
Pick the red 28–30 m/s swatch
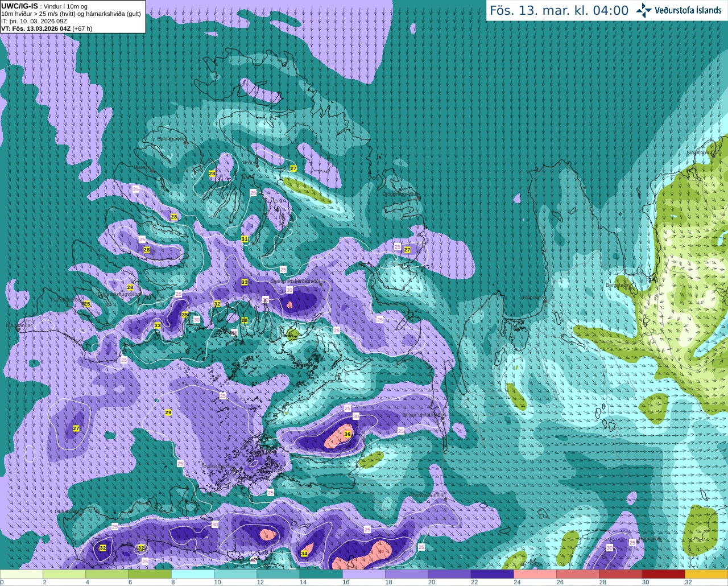(621, 574)
